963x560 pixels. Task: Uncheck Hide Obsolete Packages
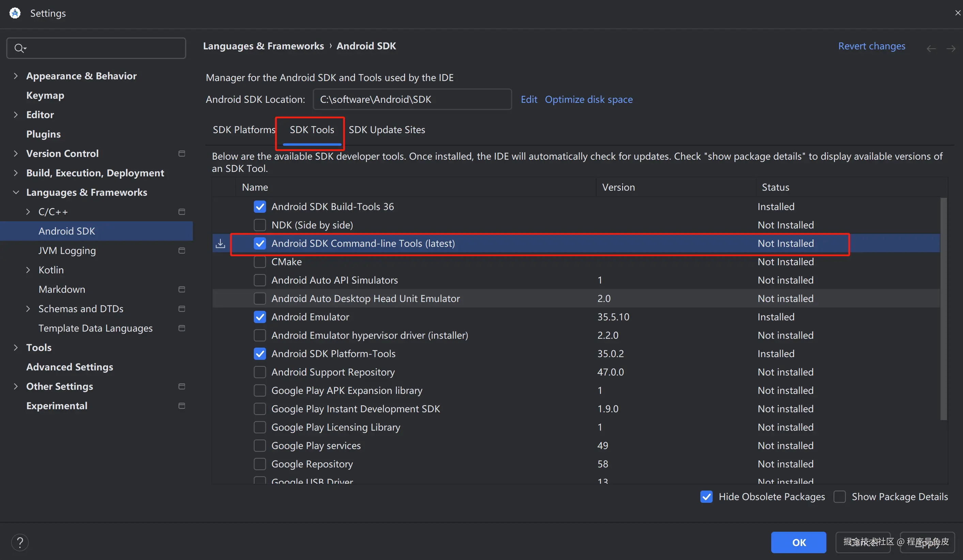tap(706, 497)
